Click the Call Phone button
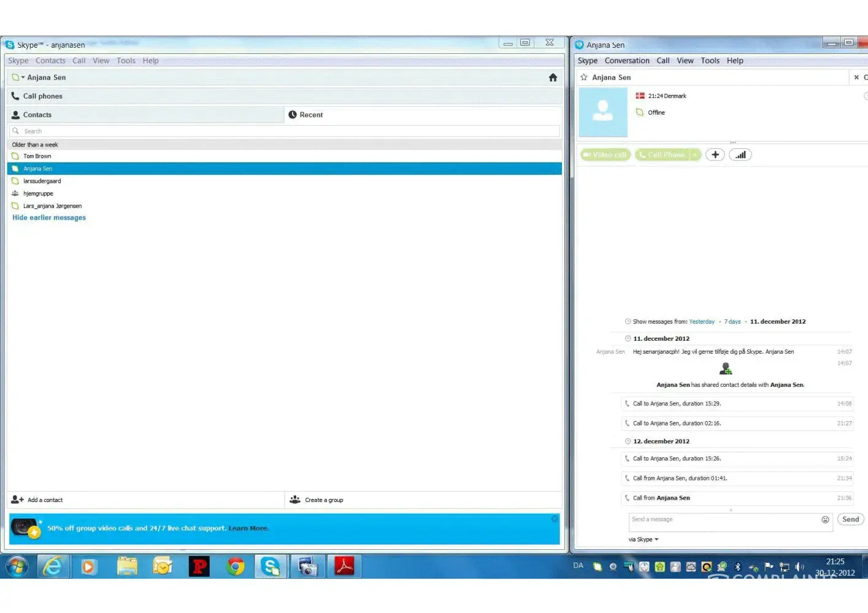Viewport: 868px width, 613px height. pos(663,155)
